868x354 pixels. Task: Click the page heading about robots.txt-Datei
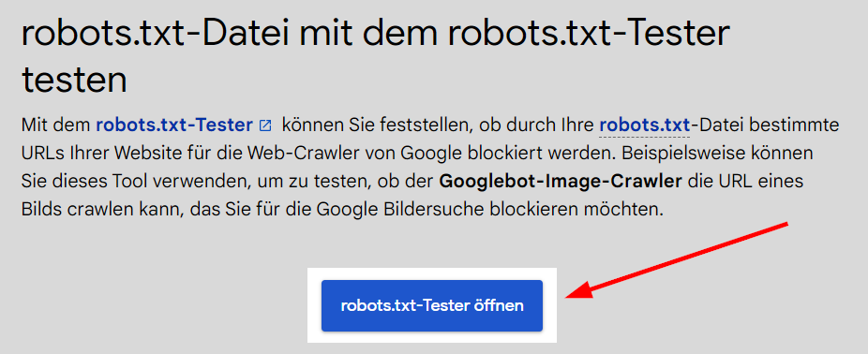click(x=375, y=57)
